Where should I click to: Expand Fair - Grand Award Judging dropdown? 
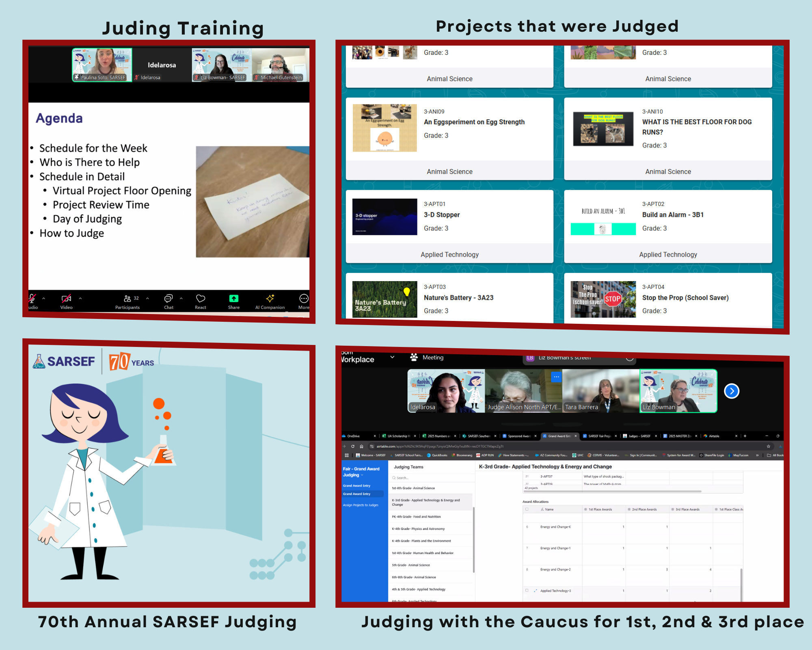(x=362, y=475)
